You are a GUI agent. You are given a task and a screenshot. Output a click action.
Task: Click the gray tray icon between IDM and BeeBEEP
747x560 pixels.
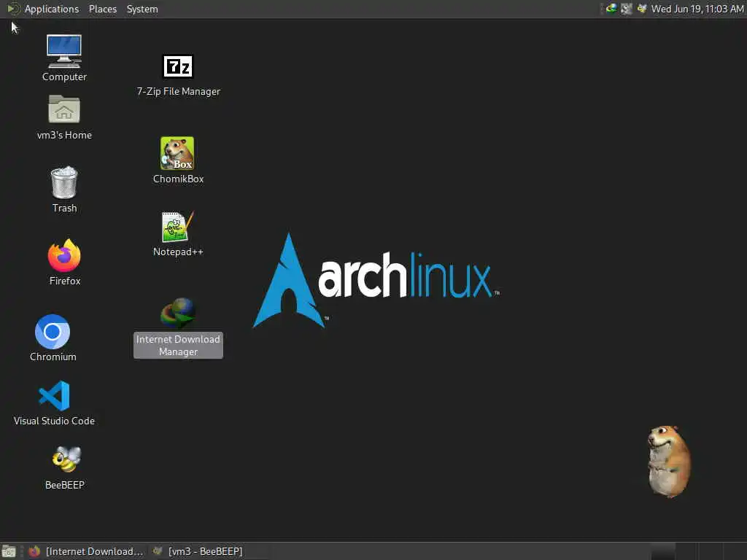627,9
